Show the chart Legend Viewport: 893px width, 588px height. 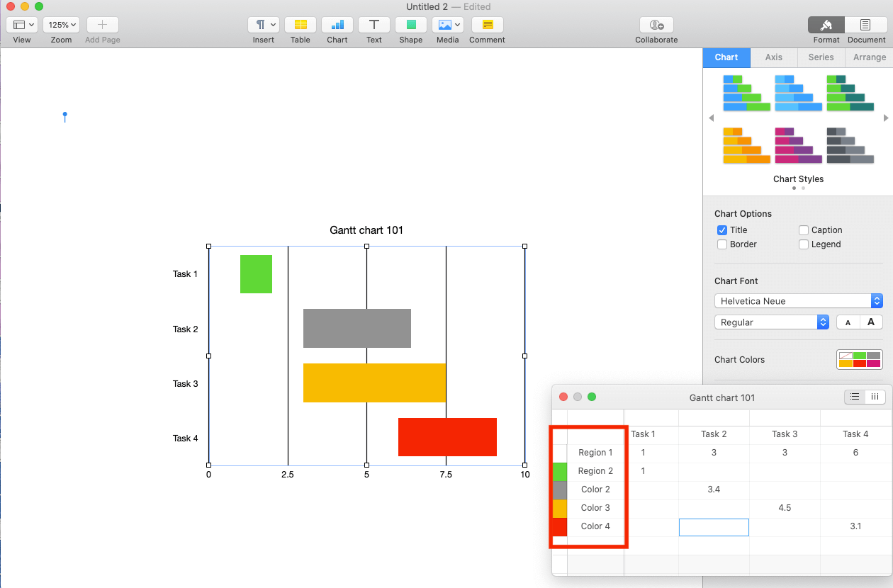click(x=804, y=244)
